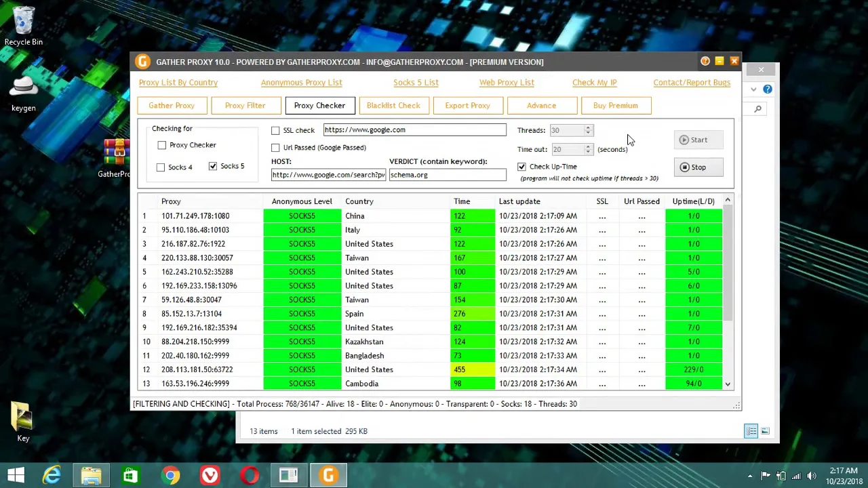
Task: Click the proxy list scroll up arrow
Action: click(728, 201)
